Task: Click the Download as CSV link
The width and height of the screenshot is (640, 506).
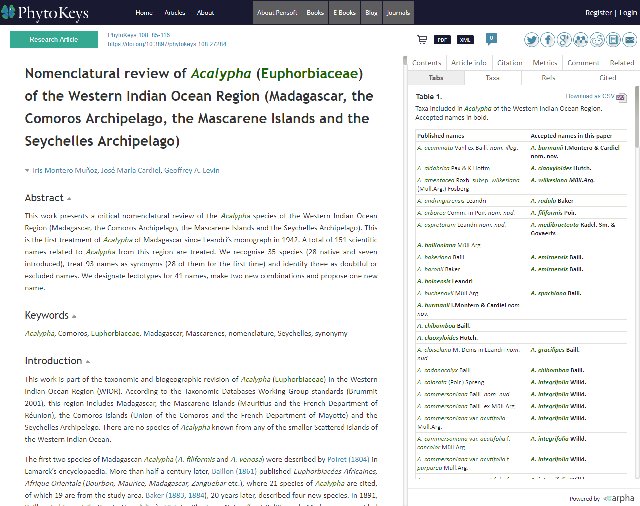Action: click(590, 96)
